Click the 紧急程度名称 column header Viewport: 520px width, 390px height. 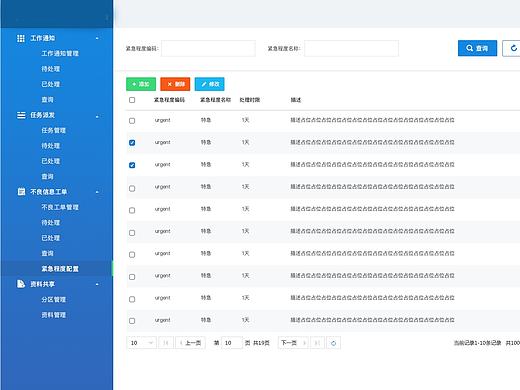(x=215, y=100)
